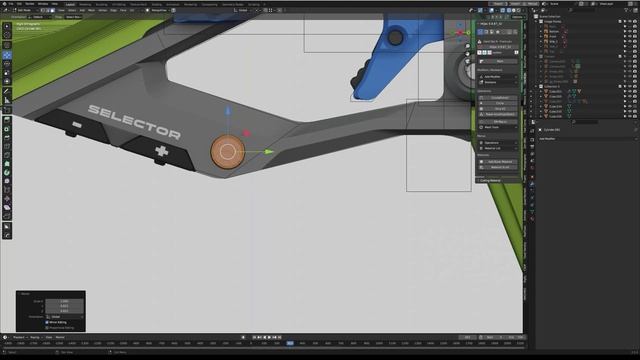This screenshot has width=640, height=360.
Task: Open the Render menu
Action: point(29,4)
